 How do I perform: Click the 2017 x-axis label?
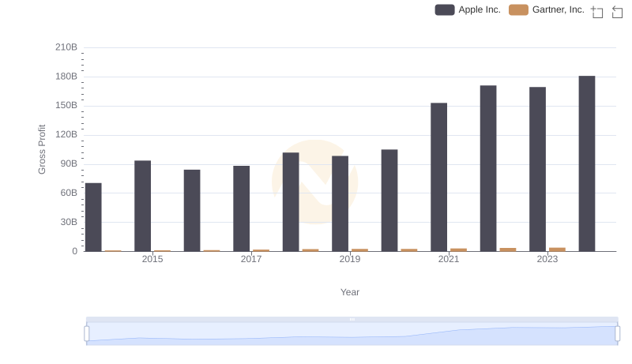251,259
